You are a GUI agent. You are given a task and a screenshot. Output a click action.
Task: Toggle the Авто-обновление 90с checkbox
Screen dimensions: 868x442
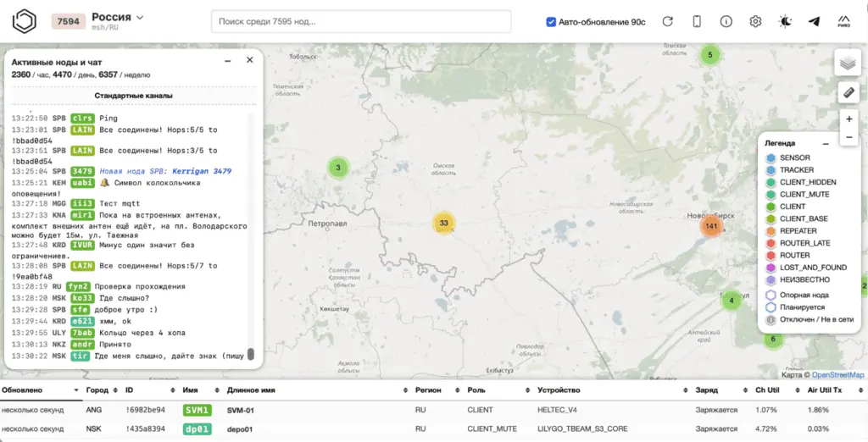(x=551, y=21)
